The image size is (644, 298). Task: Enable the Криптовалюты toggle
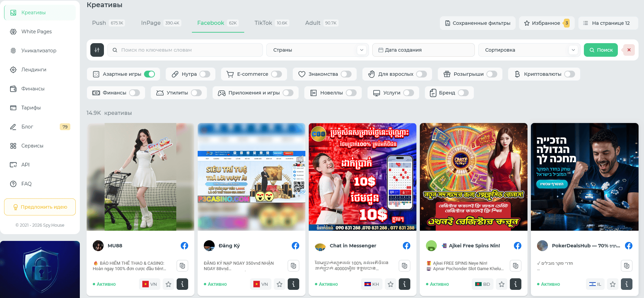click(x=570, y=74)
